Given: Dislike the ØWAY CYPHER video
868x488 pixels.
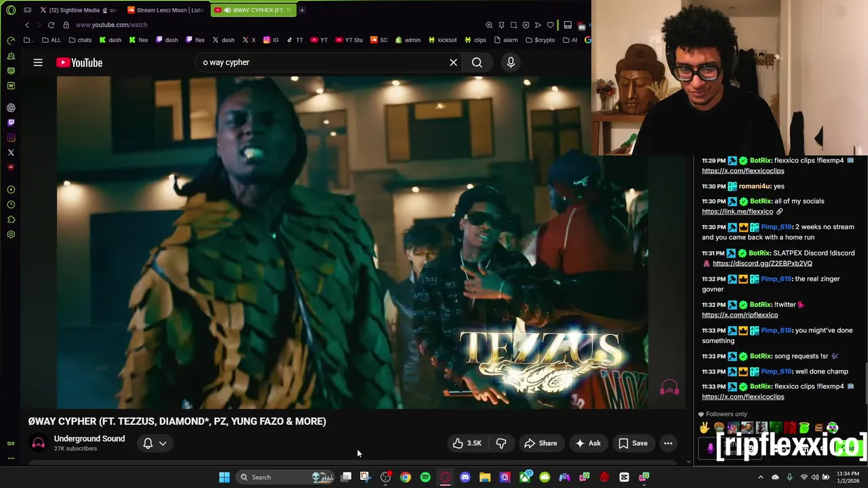Looking at the screenshot, I should pos(501,443).
